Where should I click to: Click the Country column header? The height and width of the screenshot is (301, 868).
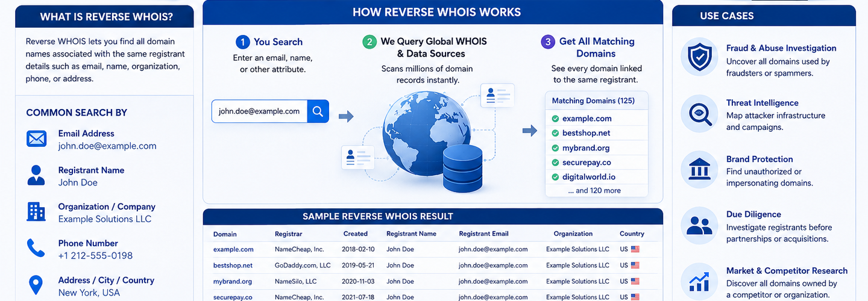(632, 234)
